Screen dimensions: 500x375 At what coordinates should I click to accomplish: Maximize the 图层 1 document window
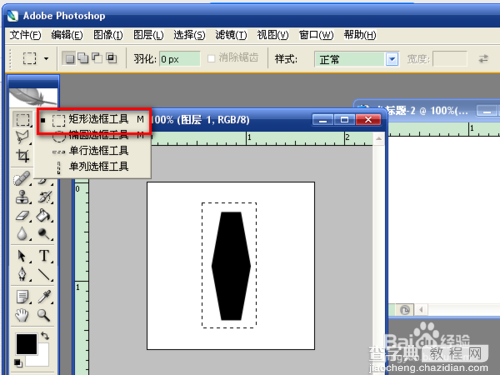pyautogui.click(x=345, y=120)
